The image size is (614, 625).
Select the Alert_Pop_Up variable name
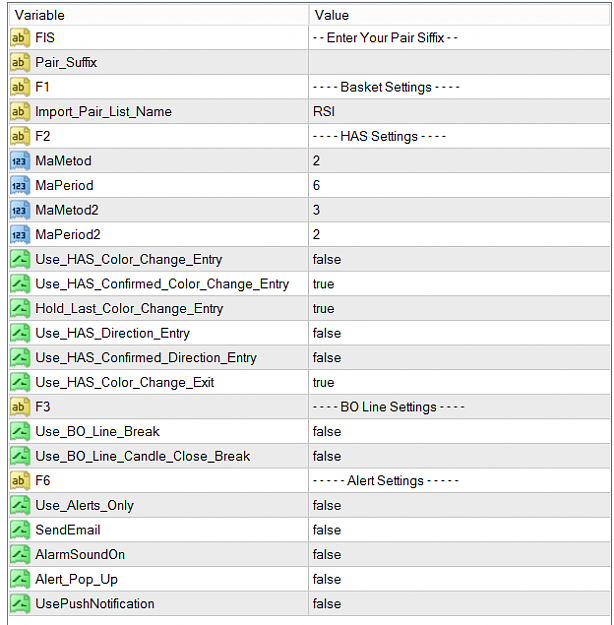click(x=77, y=579)
